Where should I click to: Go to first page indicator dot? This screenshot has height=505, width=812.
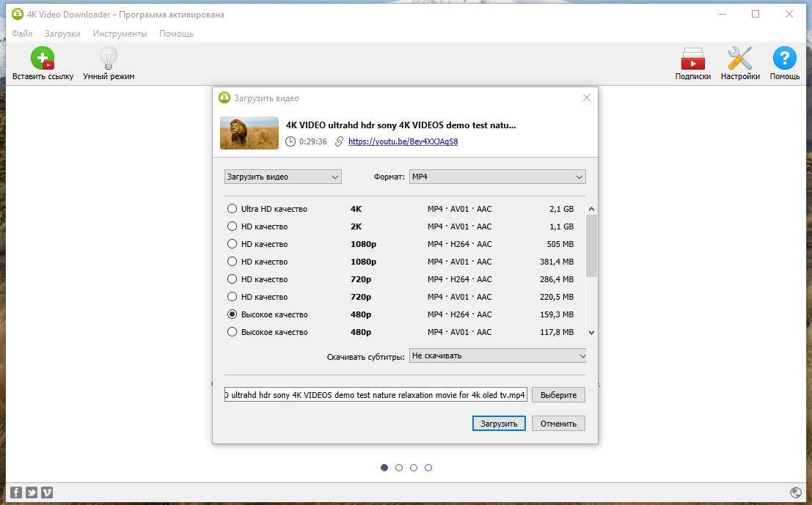pyautogui.click(x=384, y=467)
